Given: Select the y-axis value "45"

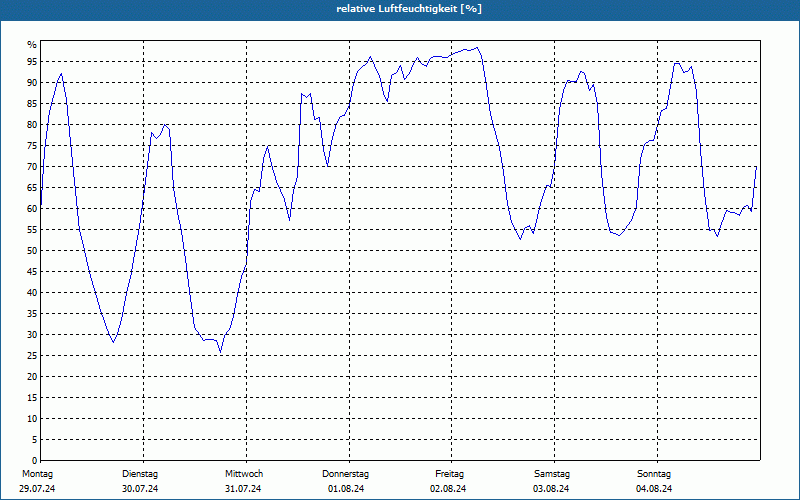Looking at the screenshot, I should 32,271.
